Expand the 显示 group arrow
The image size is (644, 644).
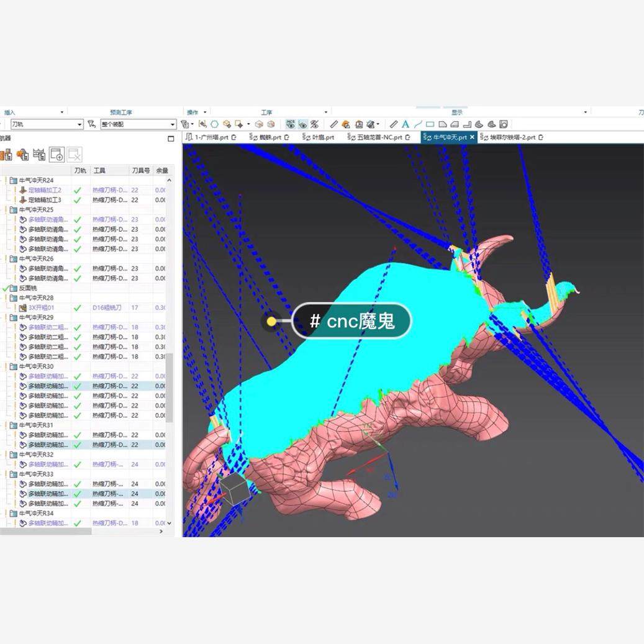tap(585, 112)
